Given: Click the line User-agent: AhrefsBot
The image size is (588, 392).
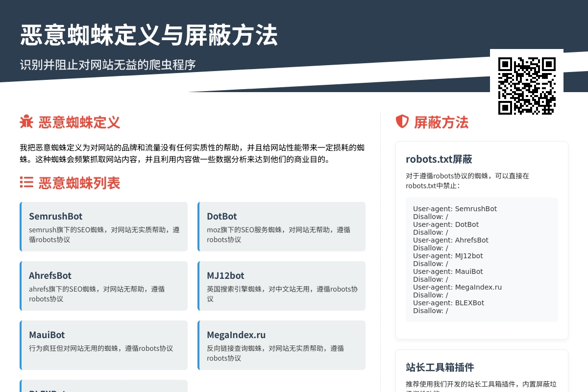Looking at the screenshot, I should 451,240.
